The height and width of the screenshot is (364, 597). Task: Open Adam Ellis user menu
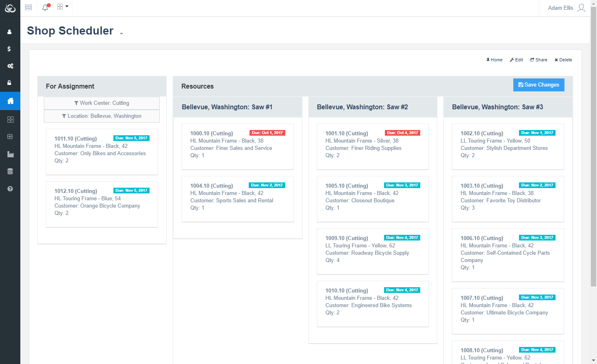point(567,8)
